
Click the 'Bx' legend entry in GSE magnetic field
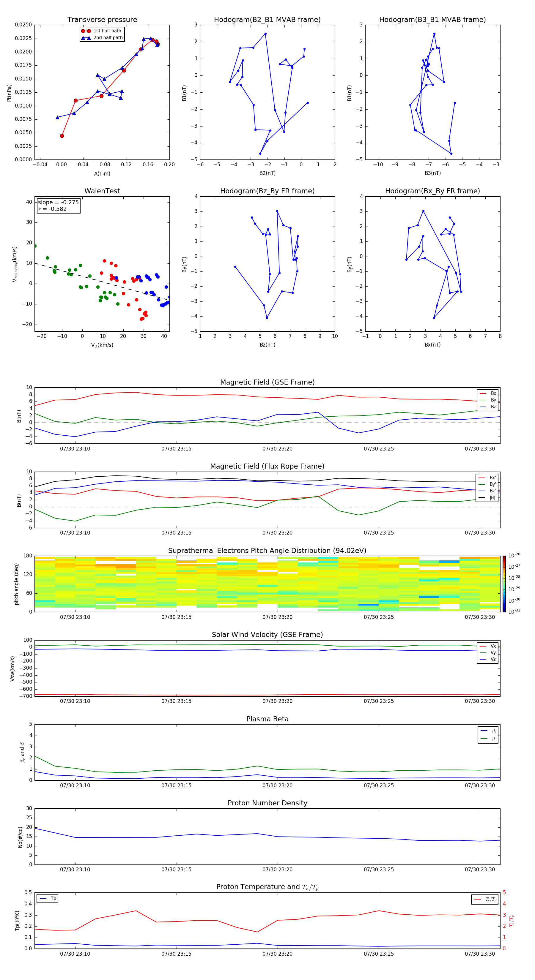[488, 393]
